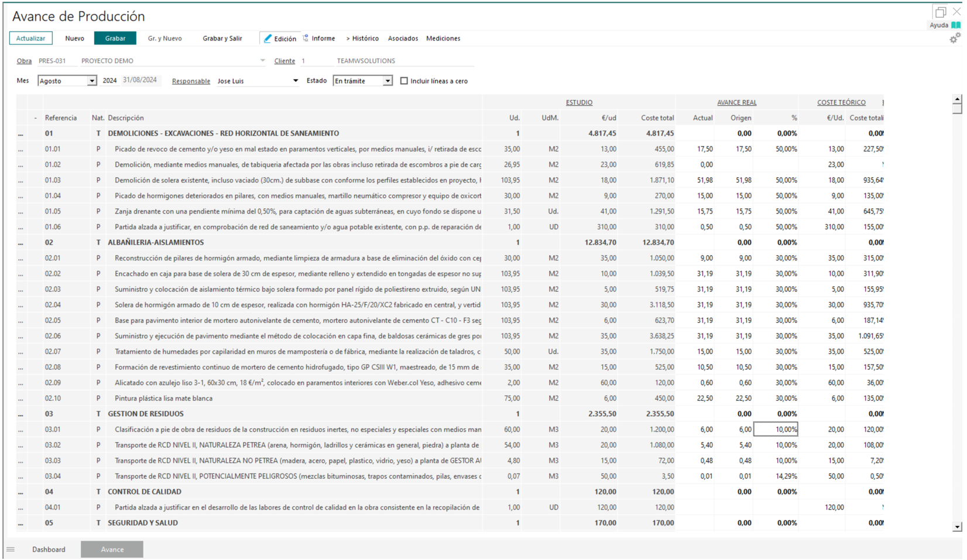
Task: Click the Referencia column header
Action: (x=61, y=118)
